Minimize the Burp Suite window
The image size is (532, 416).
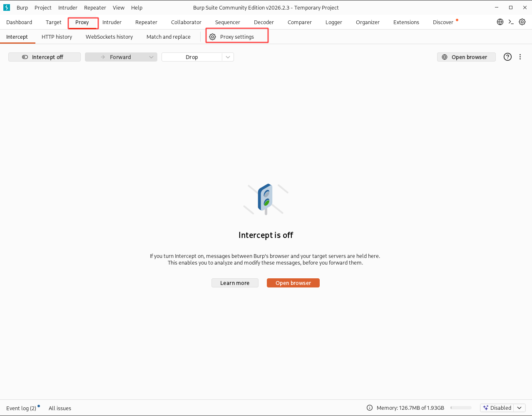(x=497, y=7)
